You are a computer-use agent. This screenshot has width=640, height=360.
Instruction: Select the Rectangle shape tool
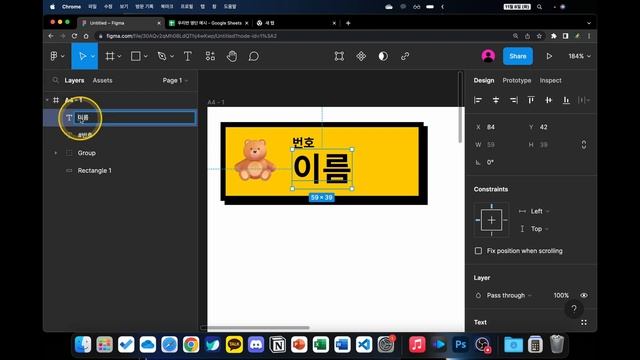[x=136, y=56]
